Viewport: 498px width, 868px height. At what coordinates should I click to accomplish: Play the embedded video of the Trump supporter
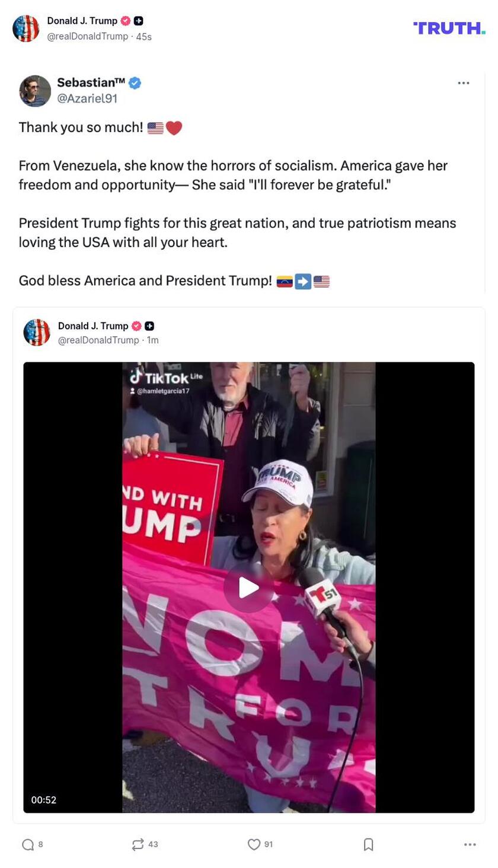(x=248, y=587)
